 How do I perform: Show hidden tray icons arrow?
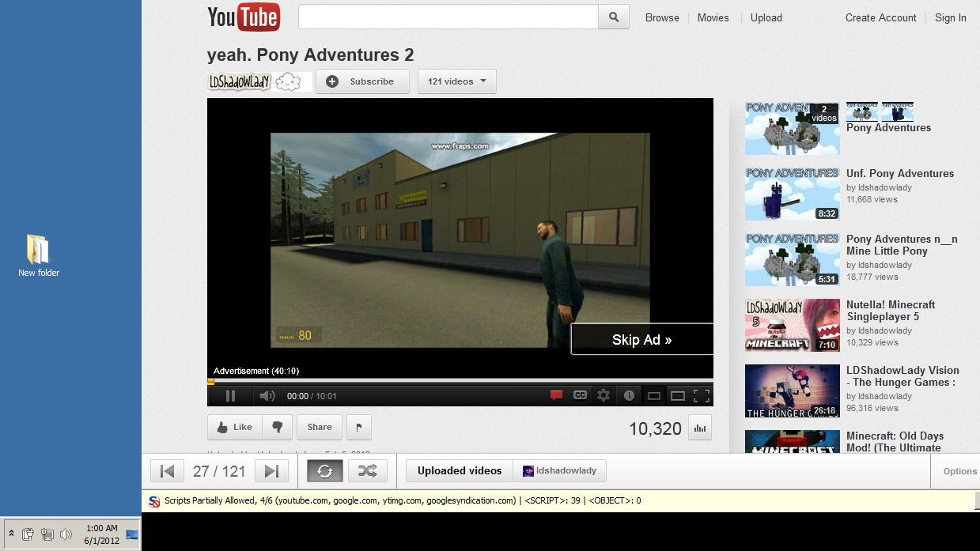coord(11,534)
